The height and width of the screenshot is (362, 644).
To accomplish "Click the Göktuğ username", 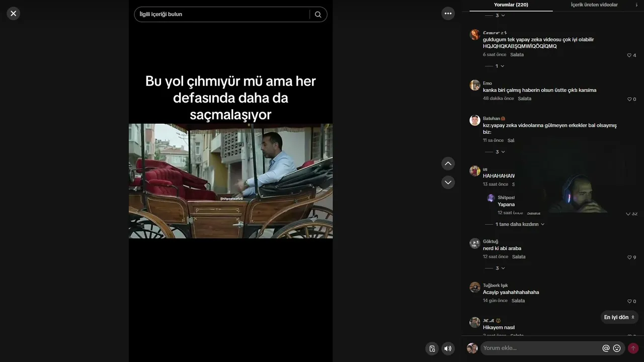I will 491,242.
